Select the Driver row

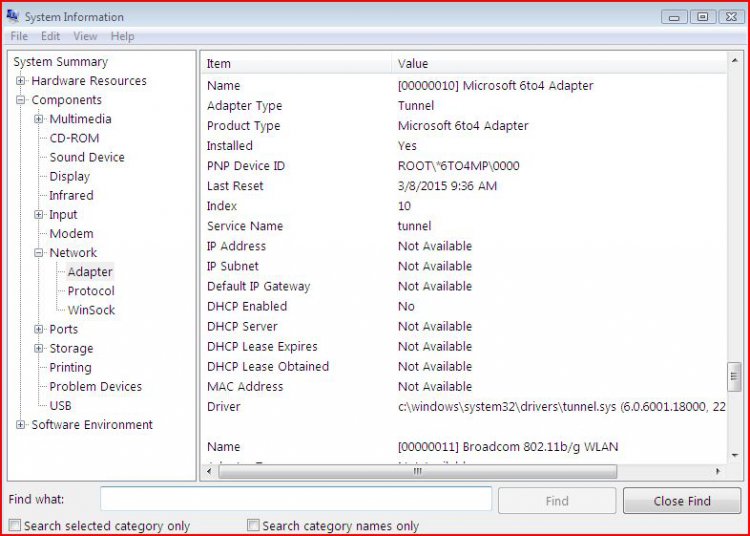pos(463,407)
